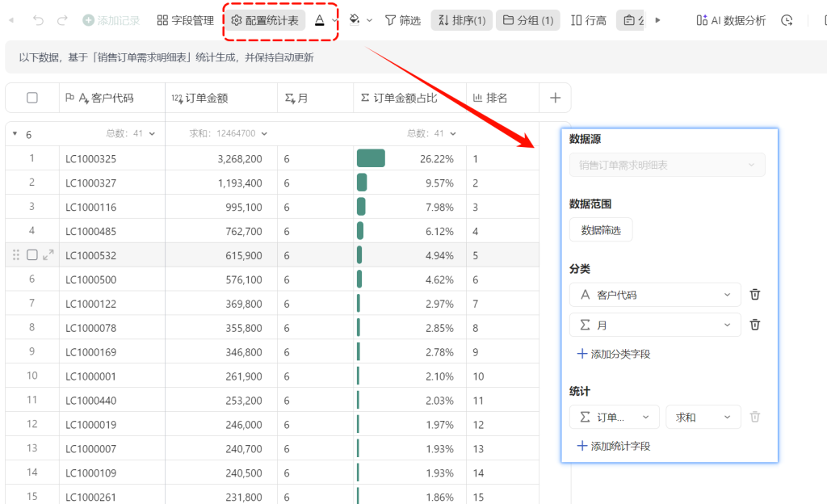Click the 月 column header
Screen dimensions: 827x504
tap(315, 98)
